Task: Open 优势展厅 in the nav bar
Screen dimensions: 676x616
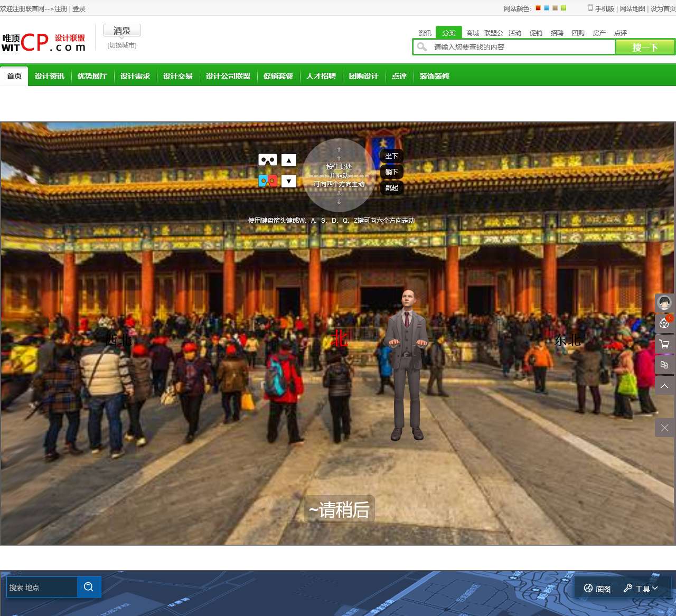Action: [x=92, y=76]
